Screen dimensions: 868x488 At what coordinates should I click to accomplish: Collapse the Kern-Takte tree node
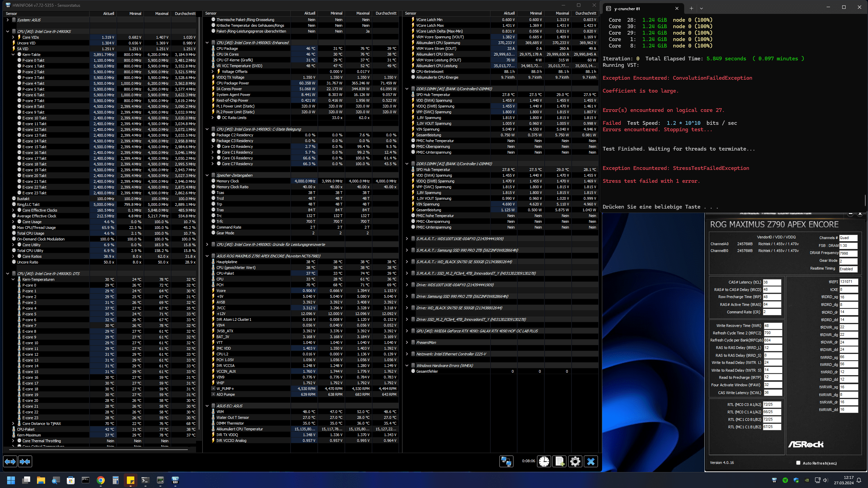pyautogui.click(x=13, y=55)
